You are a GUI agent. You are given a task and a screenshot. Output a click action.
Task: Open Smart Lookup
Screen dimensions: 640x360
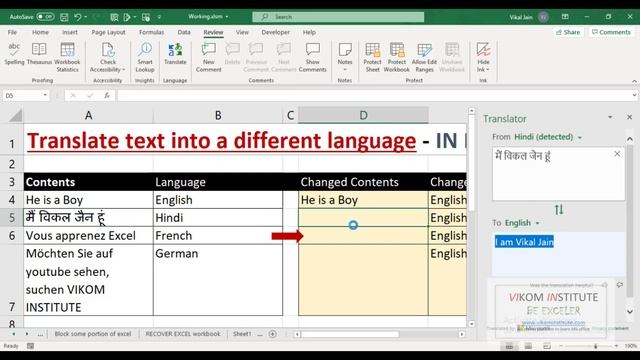(x=145, y=57)
